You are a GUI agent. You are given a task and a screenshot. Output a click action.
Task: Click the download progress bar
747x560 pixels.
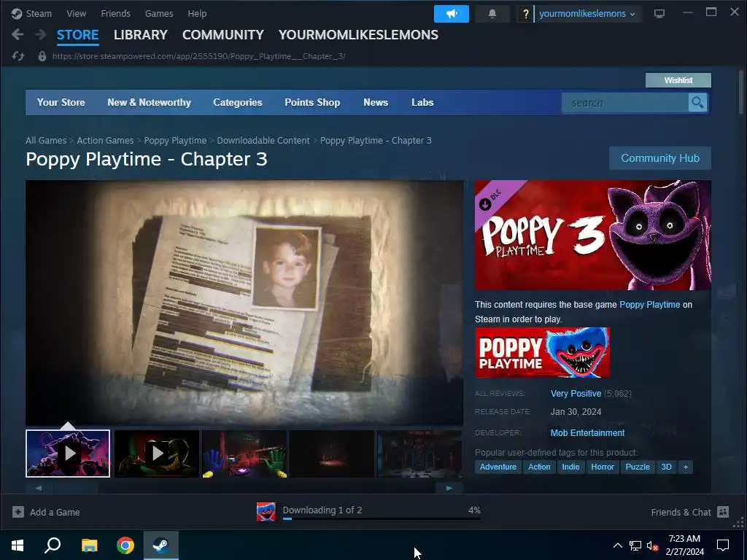[382, 518]
